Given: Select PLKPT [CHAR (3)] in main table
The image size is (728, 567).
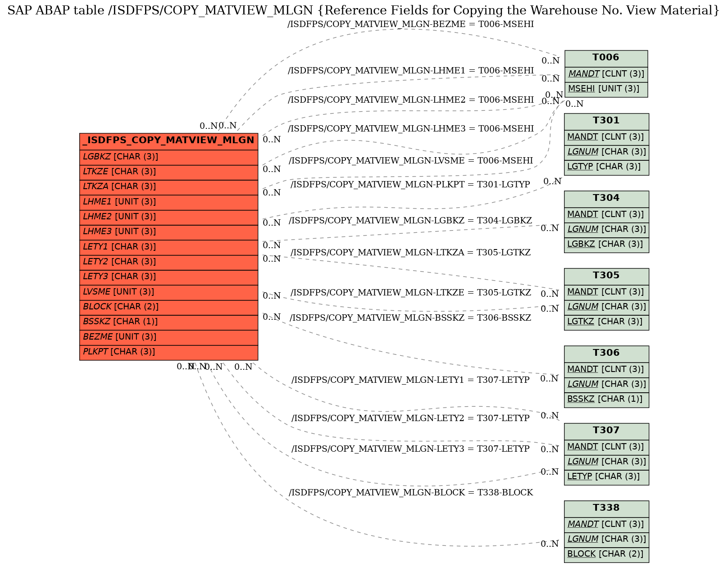Looking at the screenshot, I should coord(168,352).
